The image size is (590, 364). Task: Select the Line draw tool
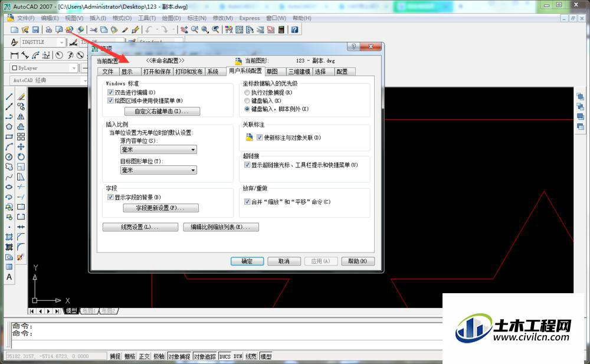point(9,97)
